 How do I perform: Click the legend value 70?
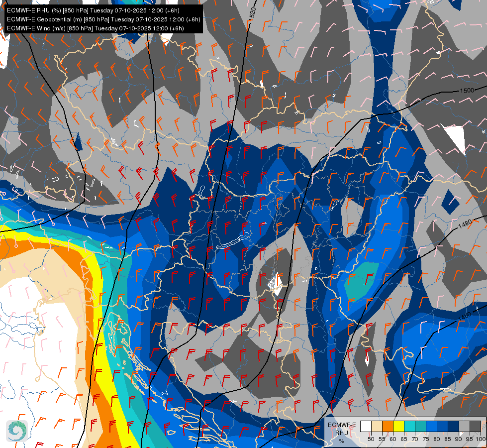click(415, 439)
